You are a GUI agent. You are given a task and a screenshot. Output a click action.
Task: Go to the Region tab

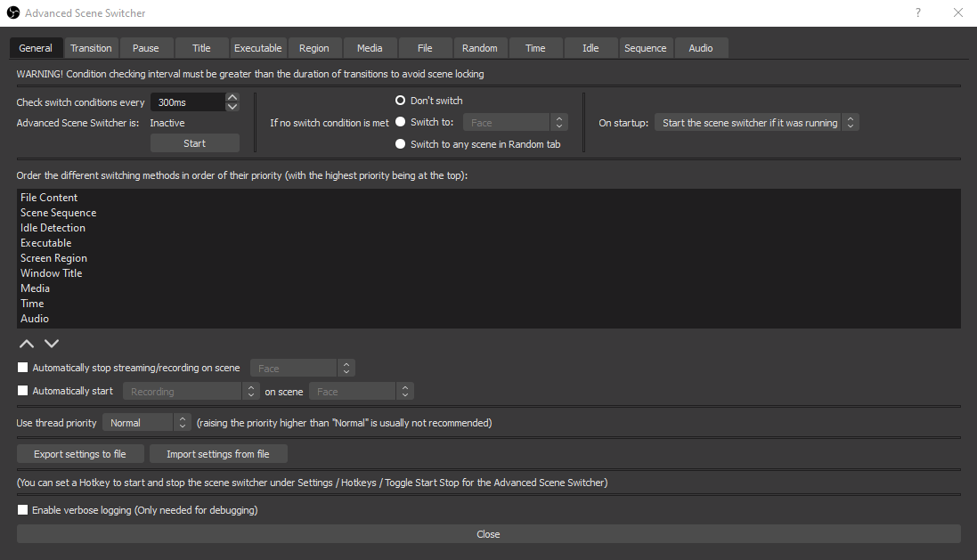314,48
